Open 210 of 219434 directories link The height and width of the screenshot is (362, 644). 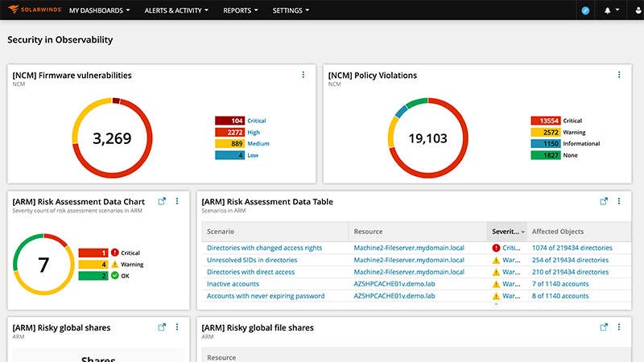point(571,272)
